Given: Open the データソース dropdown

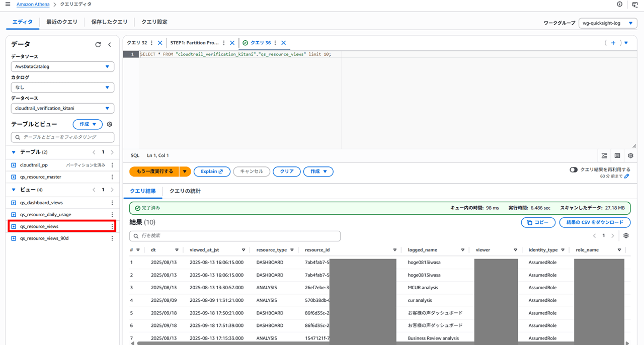Looking at the screenshot, I should tap(62, 66).
